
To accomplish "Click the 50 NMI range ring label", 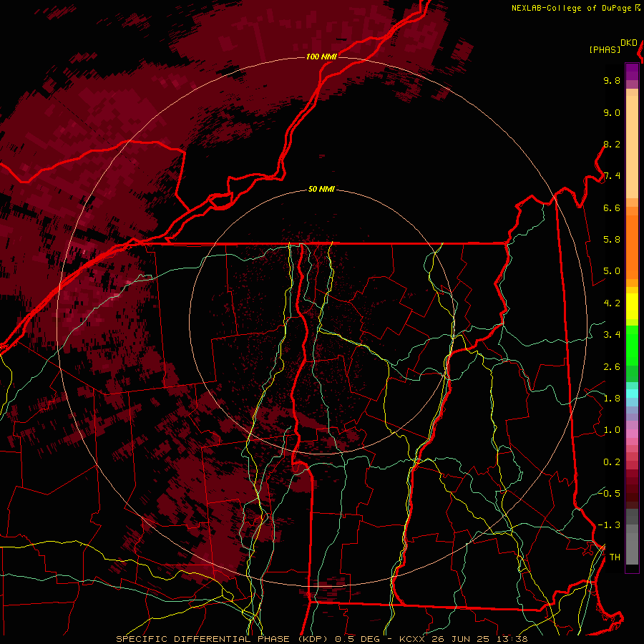I will click(x=321, y=190).
